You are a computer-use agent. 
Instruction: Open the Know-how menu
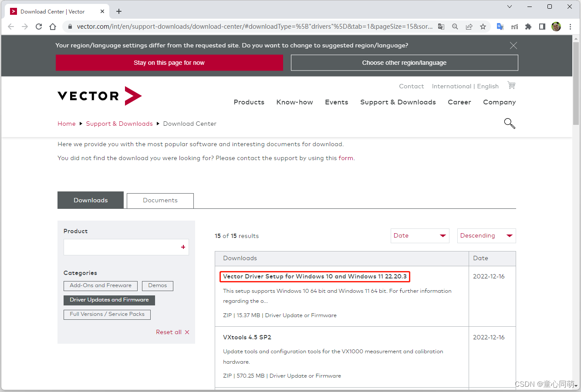click(295, 102)
